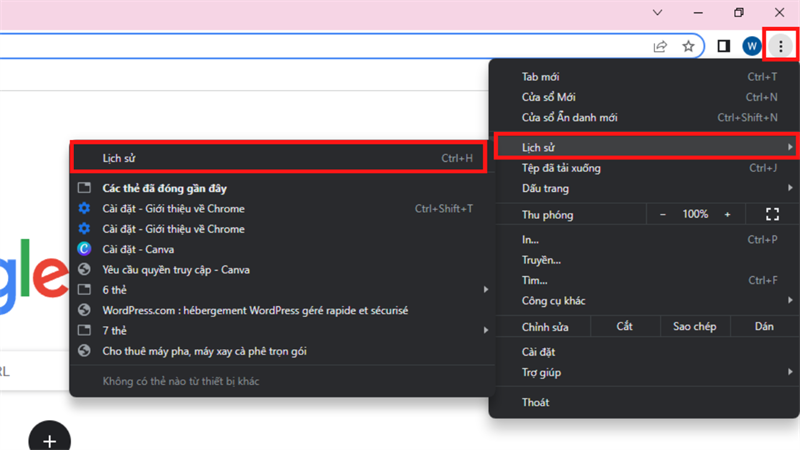
Task: Bookmark this page with star icon
Action: [x=688, y=46]
